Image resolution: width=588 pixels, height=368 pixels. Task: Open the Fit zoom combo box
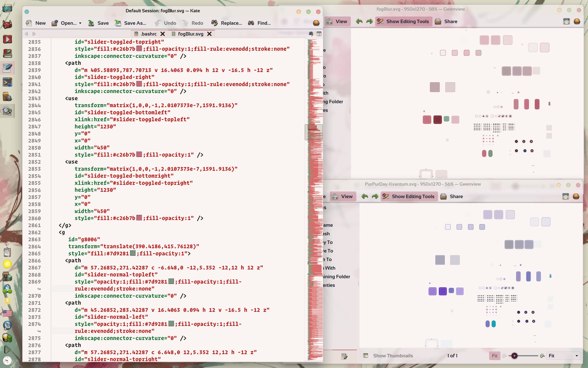(x=563, y=356)
